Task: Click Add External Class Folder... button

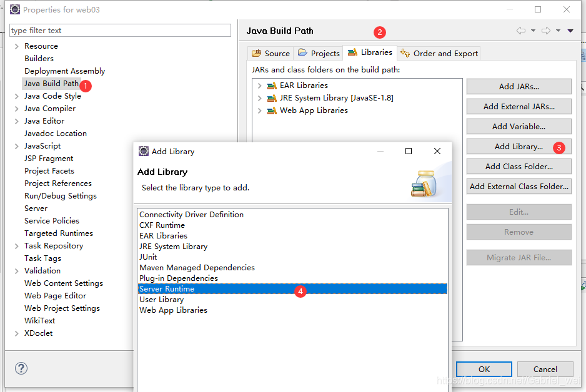Action: [x=519, y=186]
